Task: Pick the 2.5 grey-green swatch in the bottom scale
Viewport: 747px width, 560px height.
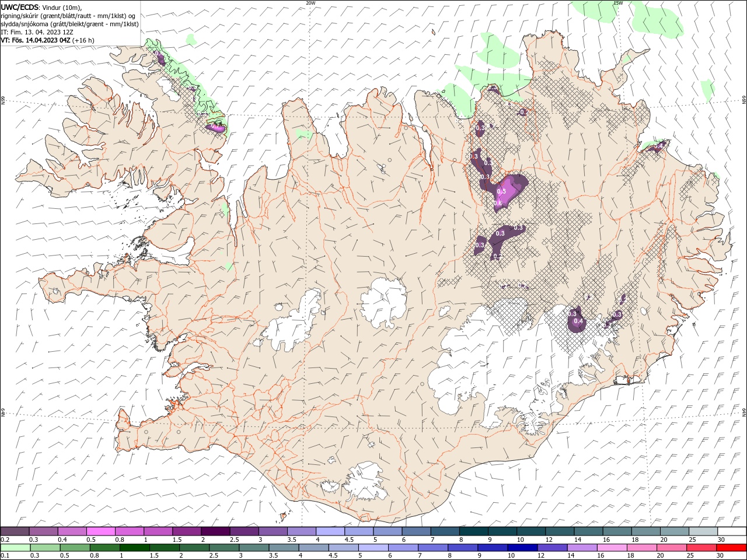Action: coord(224,548)
